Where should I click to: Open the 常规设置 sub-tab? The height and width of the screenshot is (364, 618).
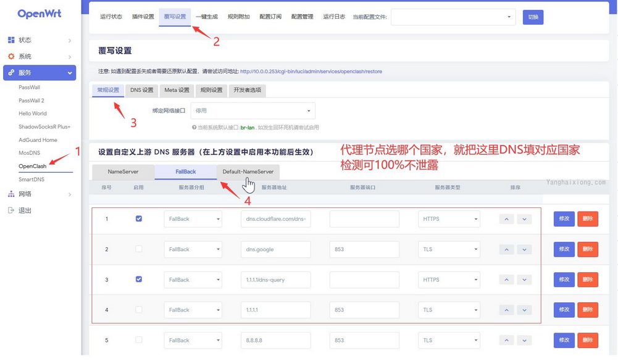[108, 90]
